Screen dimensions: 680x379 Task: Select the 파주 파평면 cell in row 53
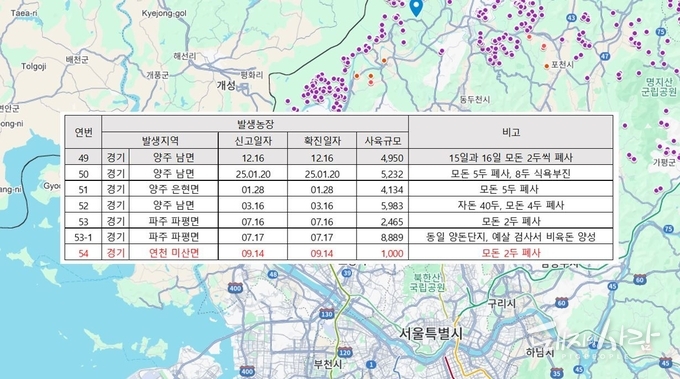[174, 221]
